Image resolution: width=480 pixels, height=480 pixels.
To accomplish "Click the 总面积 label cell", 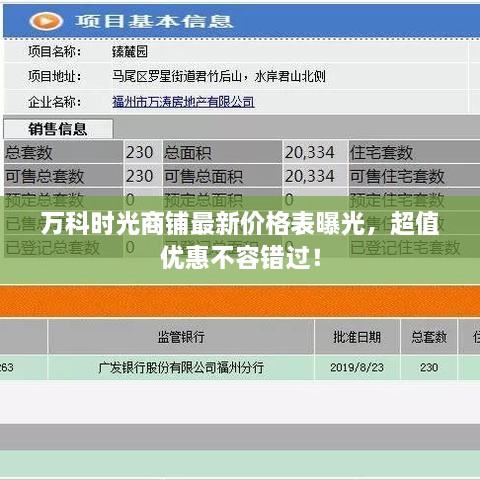I will [222, 152].
